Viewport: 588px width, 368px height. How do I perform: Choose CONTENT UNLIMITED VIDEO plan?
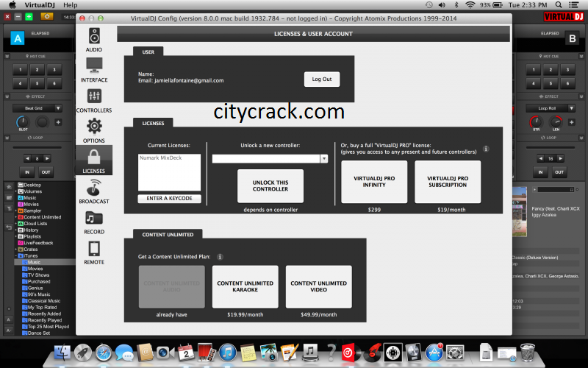pyautogui.click(x=319, y=286)
